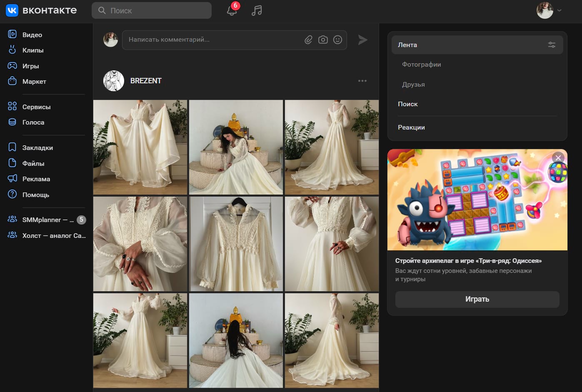Open the hanging dress photo on hanger
This screenshot has height=392, width=582.
coord(236,244)
